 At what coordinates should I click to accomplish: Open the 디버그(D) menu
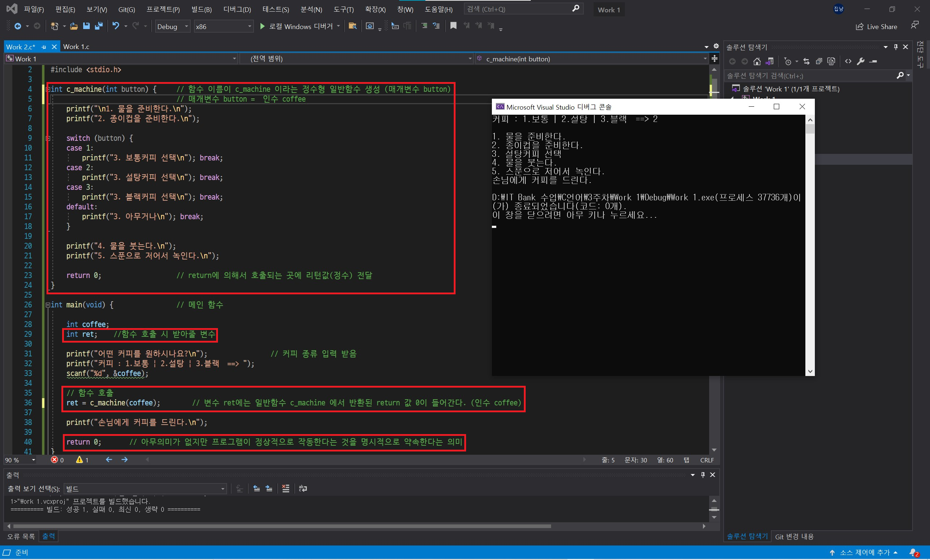click(236, 9)
